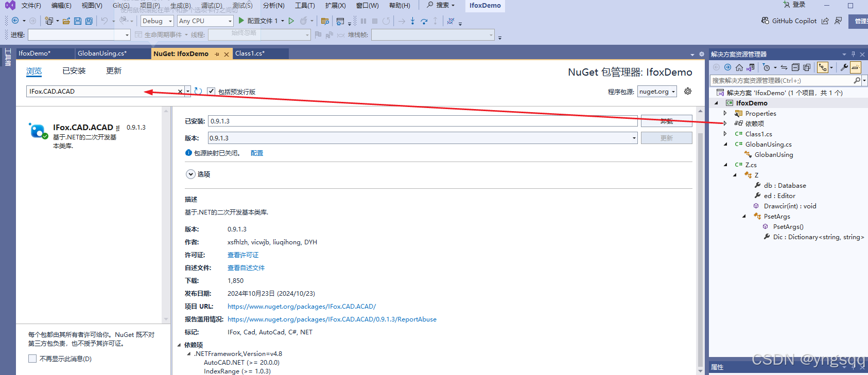Select dependencies node in Solution Explorer
This screenshot has height=375, width=868.
tap(754, 123)
